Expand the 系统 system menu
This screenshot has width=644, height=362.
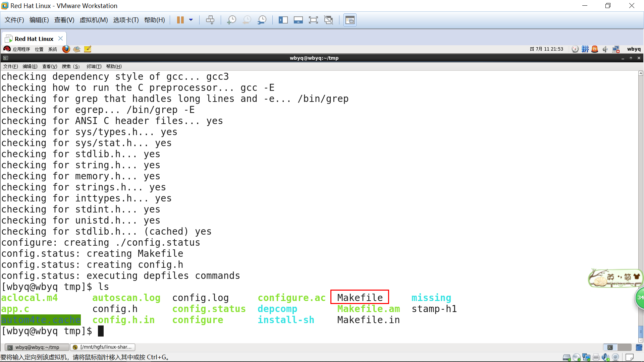[x=53, y=49]
